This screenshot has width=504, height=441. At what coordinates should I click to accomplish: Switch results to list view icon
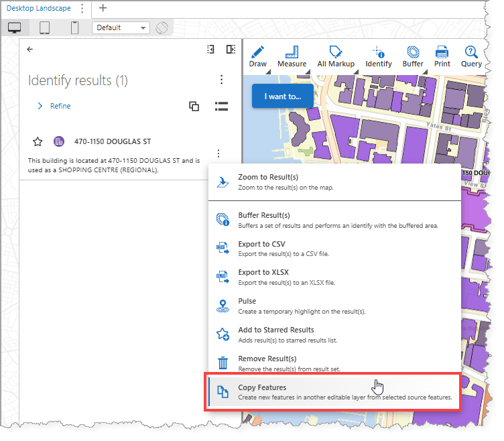tap(221, 106)
